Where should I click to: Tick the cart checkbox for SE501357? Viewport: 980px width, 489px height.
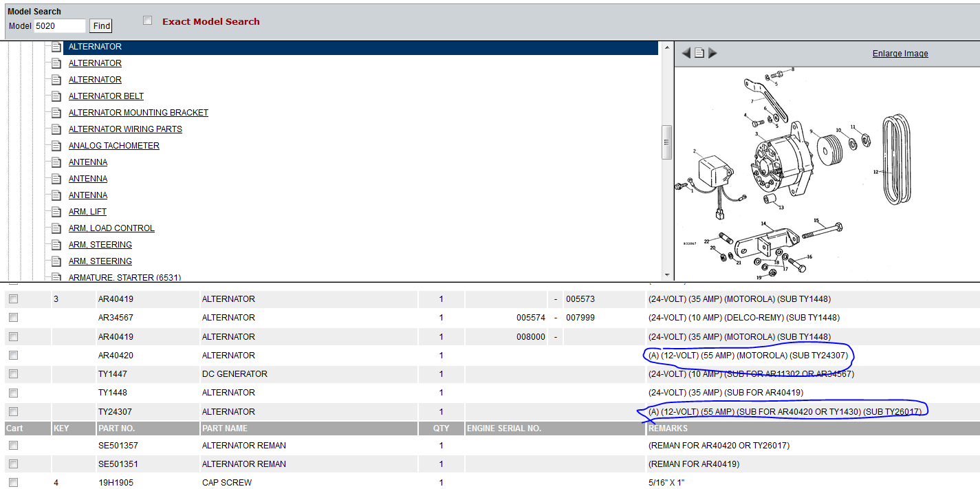[x=14, y=446]
